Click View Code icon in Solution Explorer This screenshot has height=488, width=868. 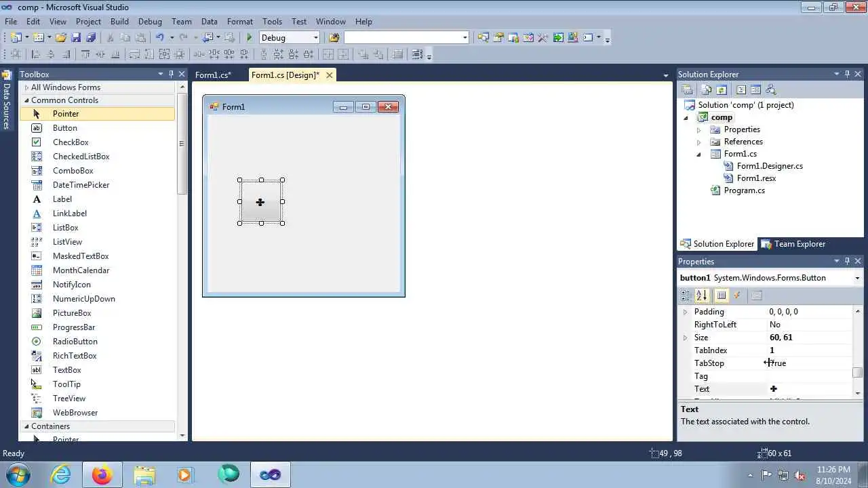point(741,89)
